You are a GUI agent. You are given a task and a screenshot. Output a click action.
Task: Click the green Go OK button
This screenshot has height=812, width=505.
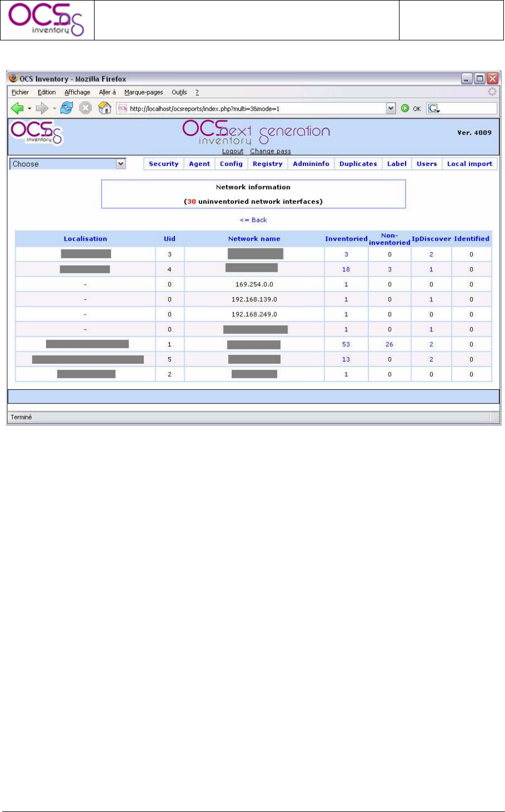410,109
